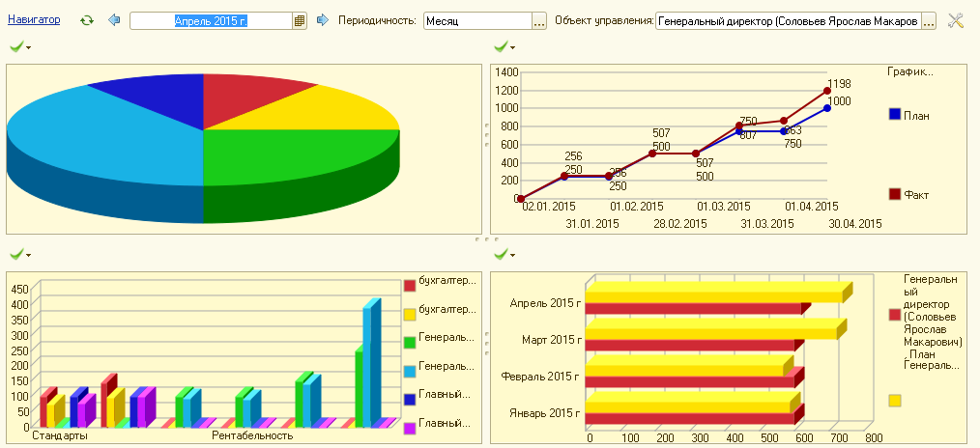
Task: Open the calendar picker beside the date field
Action: point(300,20)
